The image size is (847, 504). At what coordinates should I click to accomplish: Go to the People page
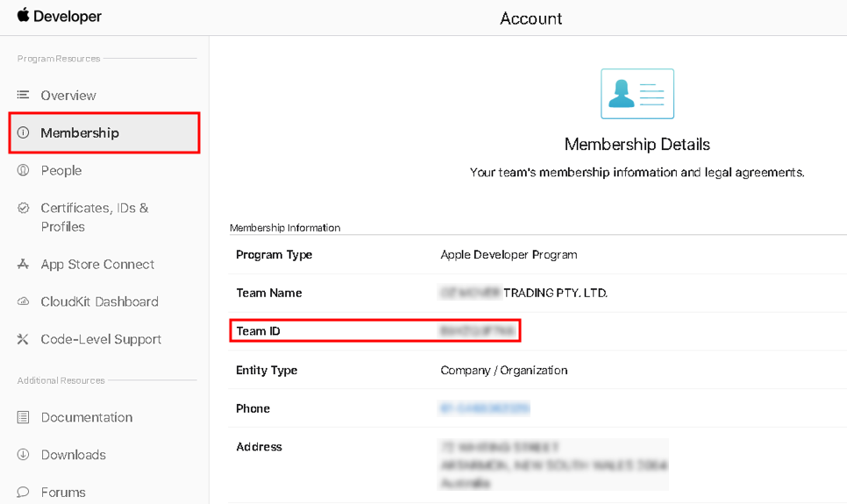pos(61,170)
